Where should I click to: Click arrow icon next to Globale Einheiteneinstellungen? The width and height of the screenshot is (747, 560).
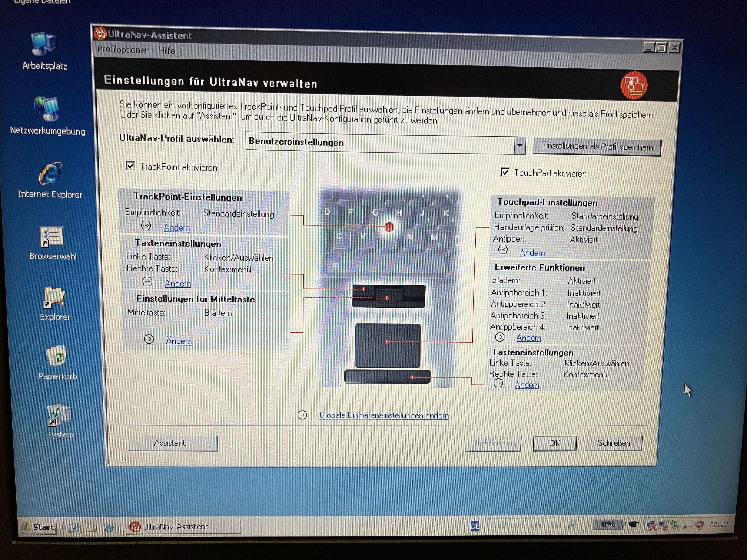[x=302, y=415]
